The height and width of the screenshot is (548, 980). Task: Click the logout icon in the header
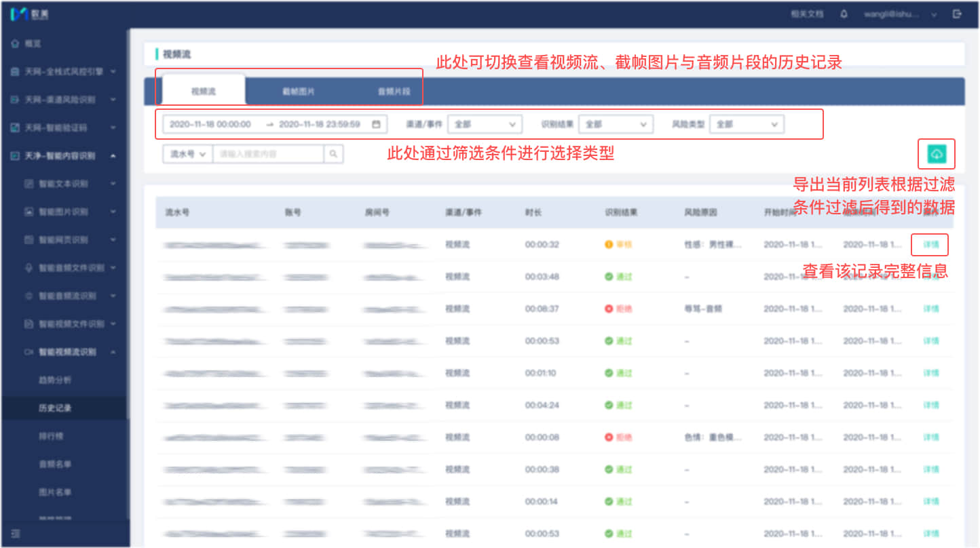pyautogui.click(x=958, y=14)
